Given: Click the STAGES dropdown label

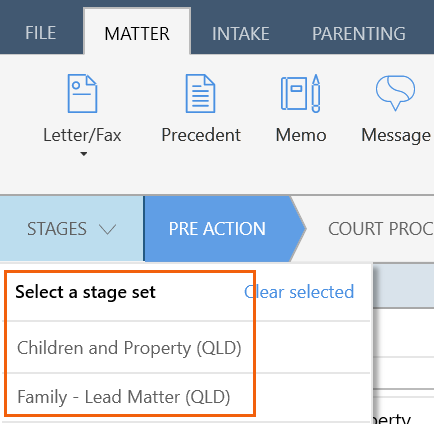Looking at the screenshot, I should point(57,229).
